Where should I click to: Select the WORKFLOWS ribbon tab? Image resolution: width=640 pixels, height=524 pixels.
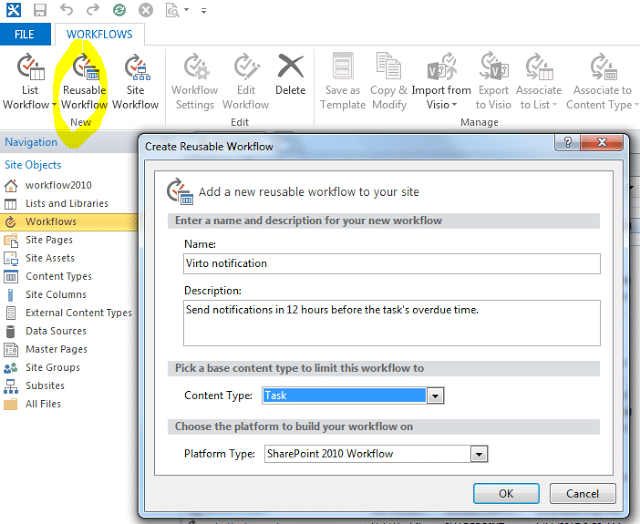(99, 34)
